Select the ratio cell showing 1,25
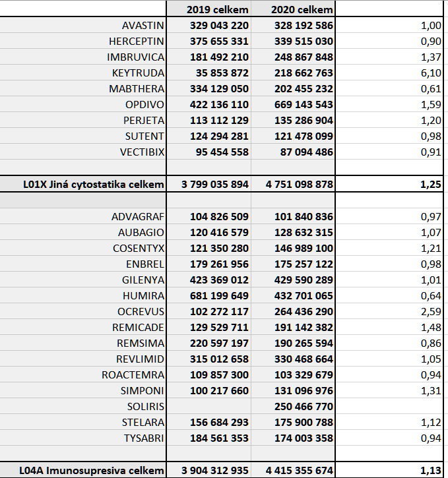 coord(389,184)
